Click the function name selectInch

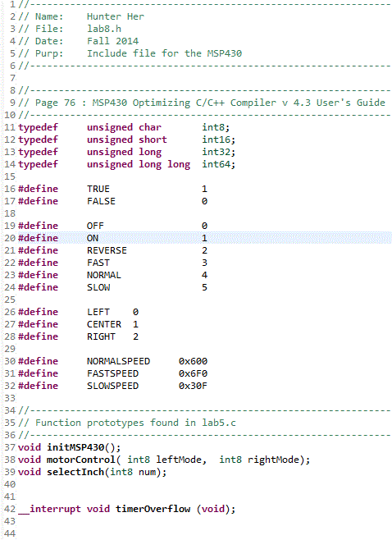pyautogui.click(x=75, y=472)
